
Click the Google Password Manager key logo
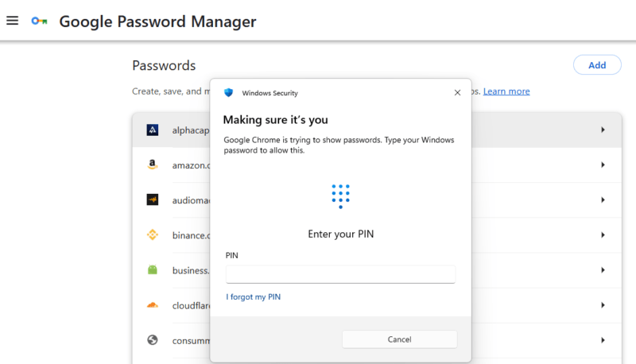[x=39, y=21]
